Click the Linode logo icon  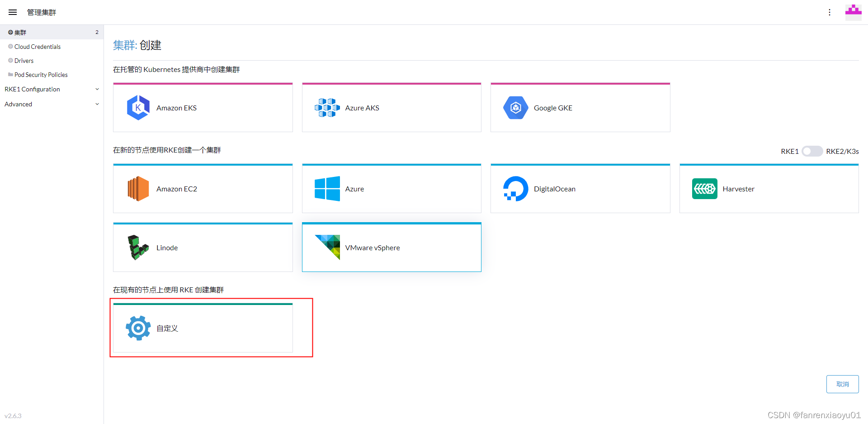coord(138,248)
